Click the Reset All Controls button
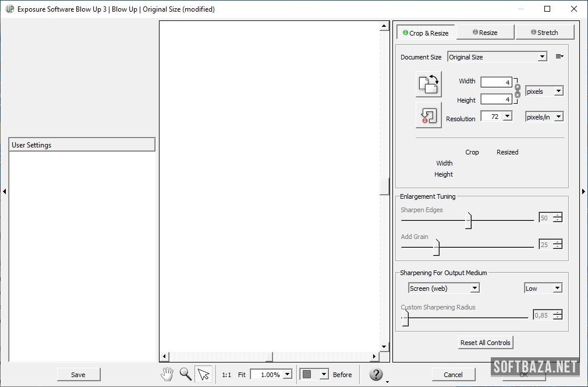Viewport: 588px width, 387px height. 485,343
